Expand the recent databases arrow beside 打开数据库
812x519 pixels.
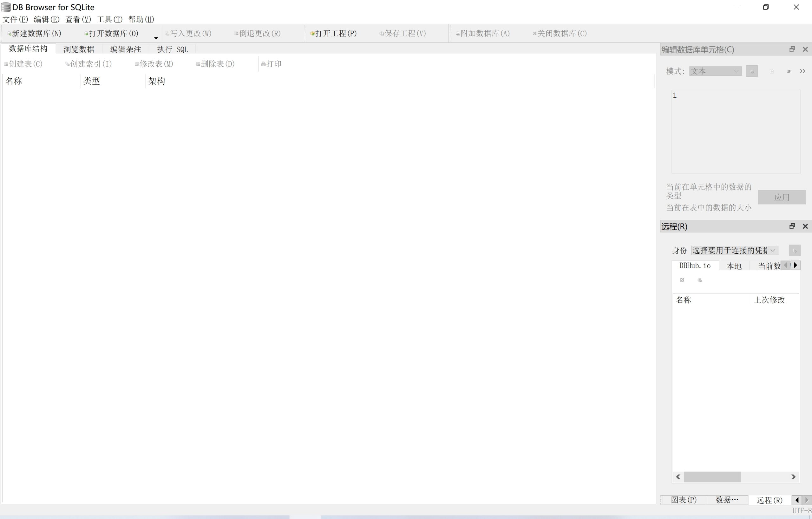(x=156, y=38)
